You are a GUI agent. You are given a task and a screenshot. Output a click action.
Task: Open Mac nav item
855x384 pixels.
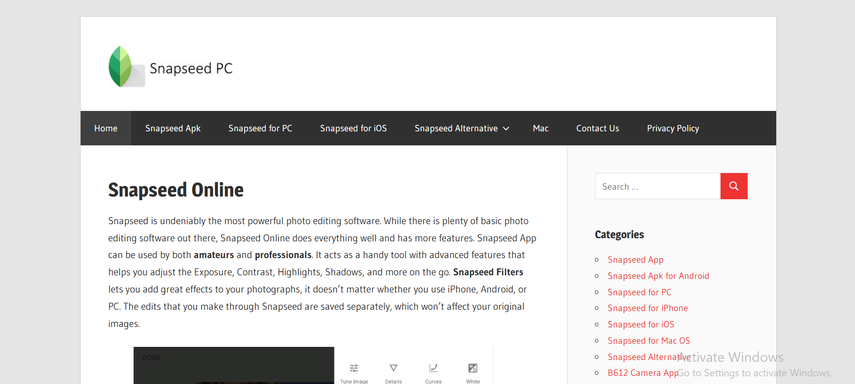click(x=540, y=128)
